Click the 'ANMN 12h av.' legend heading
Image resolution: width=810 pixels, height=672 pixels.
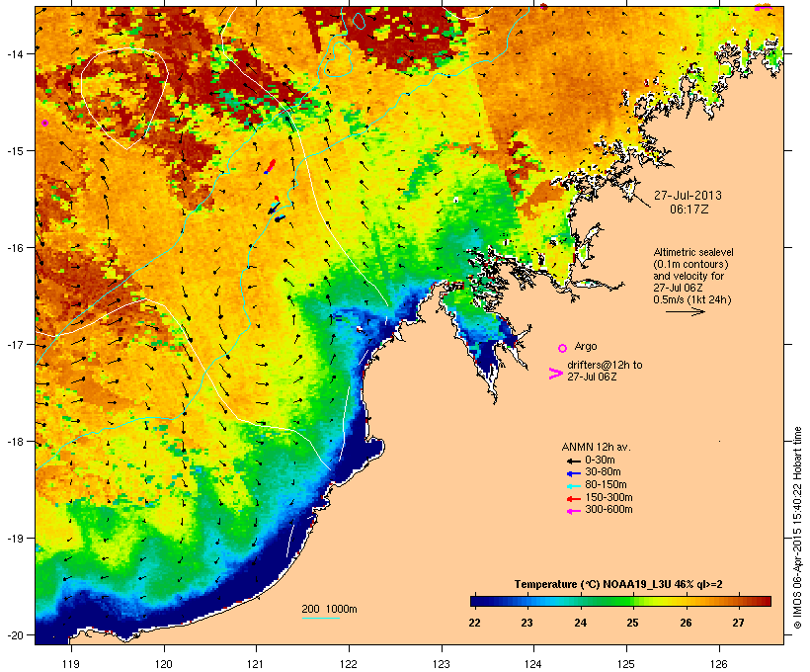tap(596, 447)
